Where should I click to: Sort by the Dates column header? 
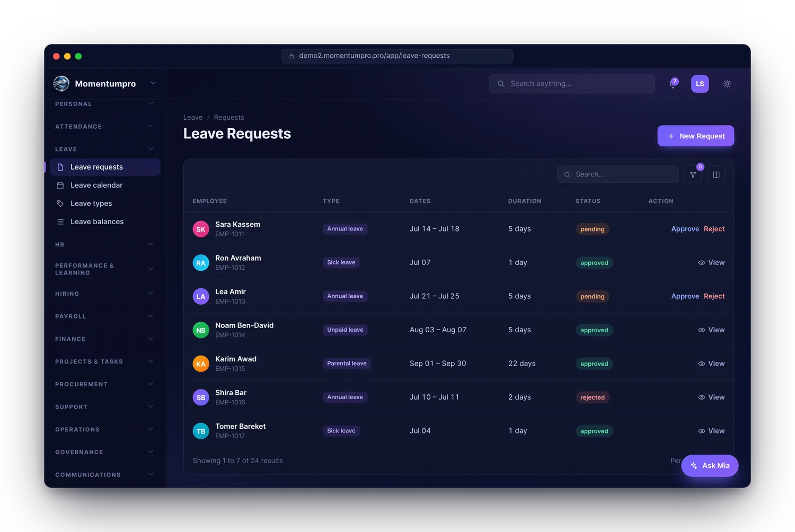[x=420, y=201]
